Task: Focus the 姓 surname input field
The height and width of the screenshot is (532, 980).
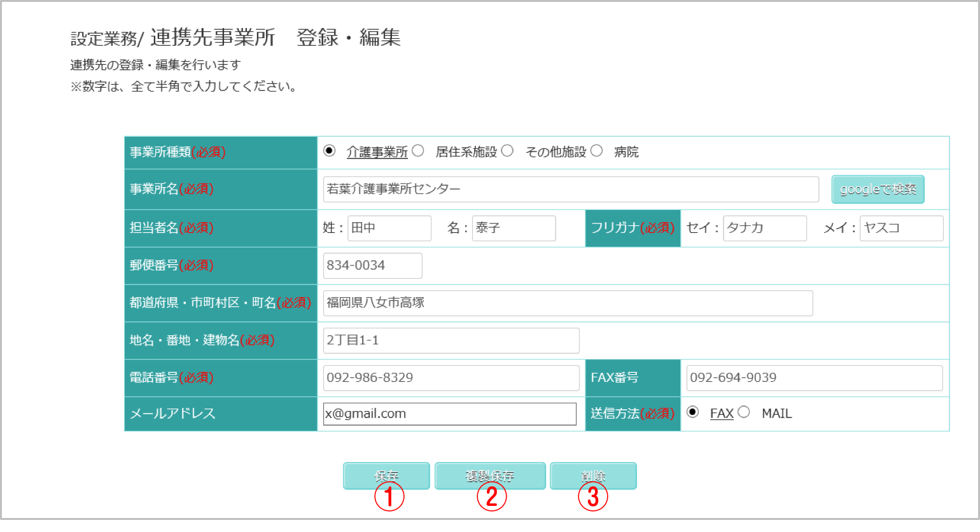Action: (x=389, y=228)
